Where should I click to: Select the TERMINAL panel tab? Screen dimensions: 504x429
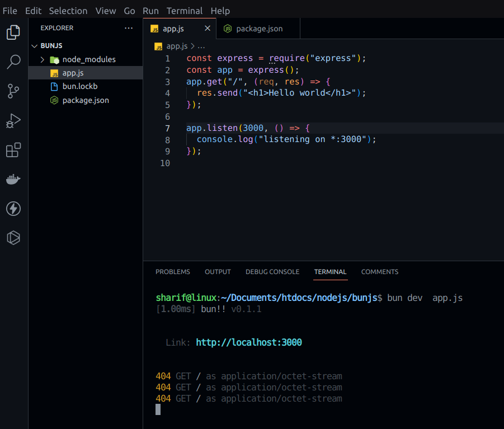330,272
